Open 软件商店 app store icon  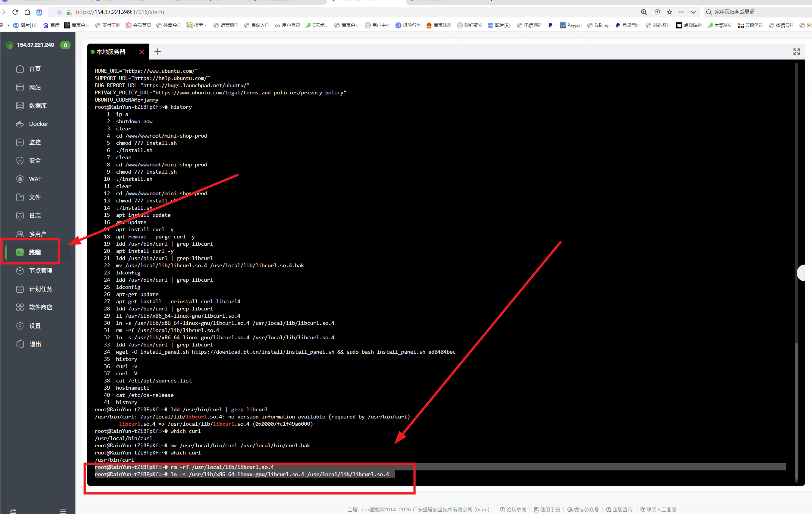pyautogui.click(x=20, y=307)
